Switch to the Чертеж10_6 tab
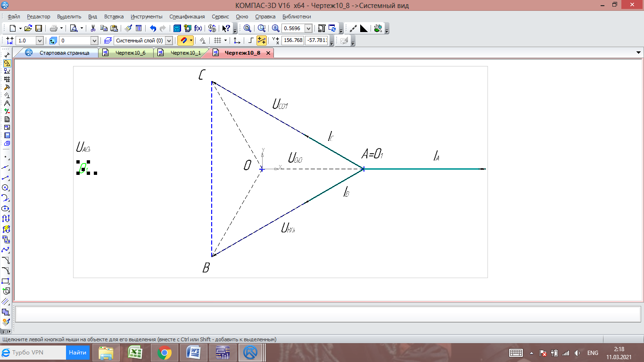The width and height of the screenshot is (644, 362). (130, 53)
